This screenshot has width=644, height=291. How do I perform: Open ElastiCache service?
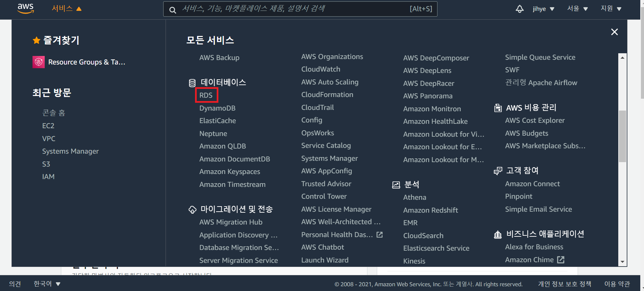point(218,121)
